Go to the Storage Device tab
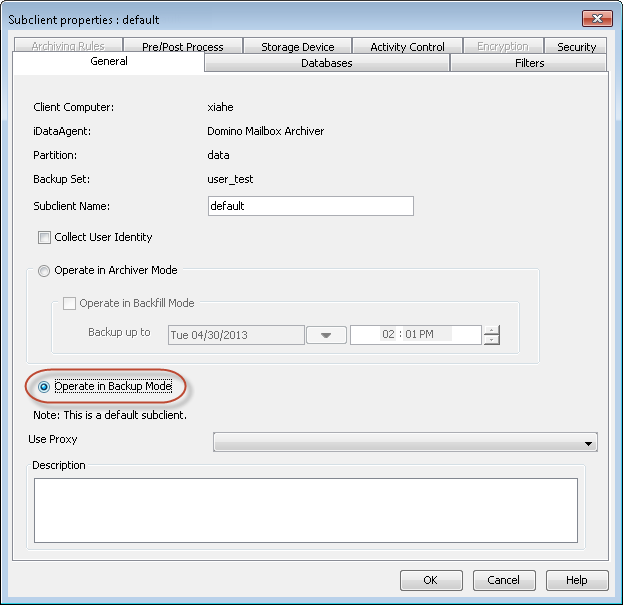Screen dimensions: 623x605 [298, 46]
